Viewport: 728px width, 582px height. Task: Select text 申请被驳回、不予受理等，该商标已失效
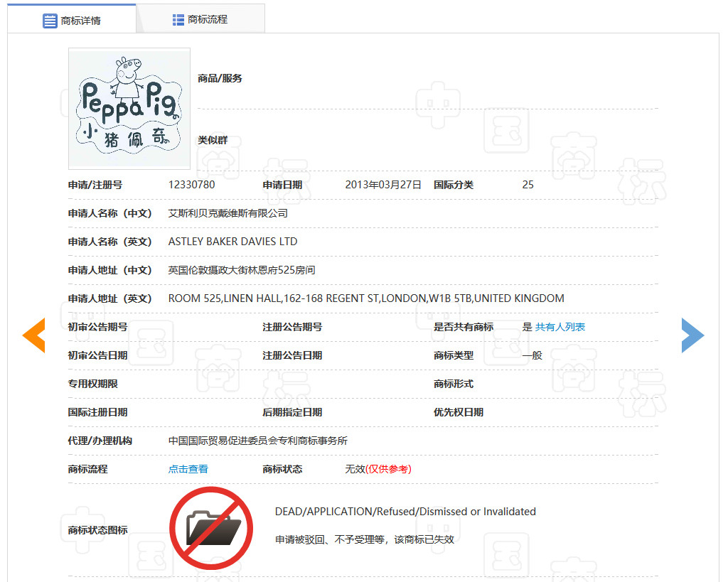coord(365,539)
